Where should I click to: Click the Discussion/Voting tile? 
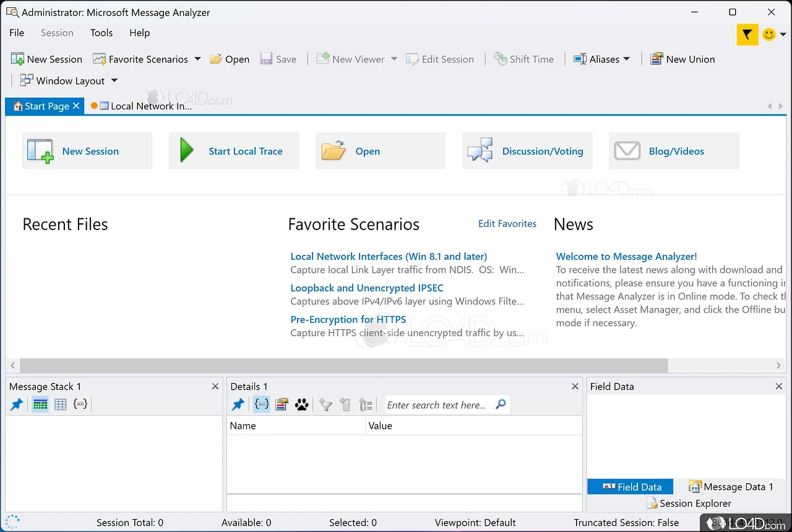click(527, 151)
